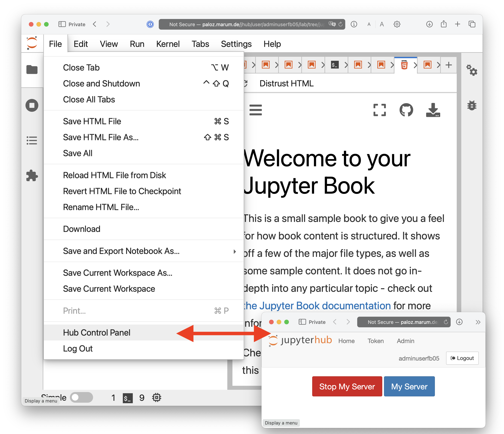Open Safari tab overview icon
Viewport: 504px width, 434px height.
click(x=472, y=24)
